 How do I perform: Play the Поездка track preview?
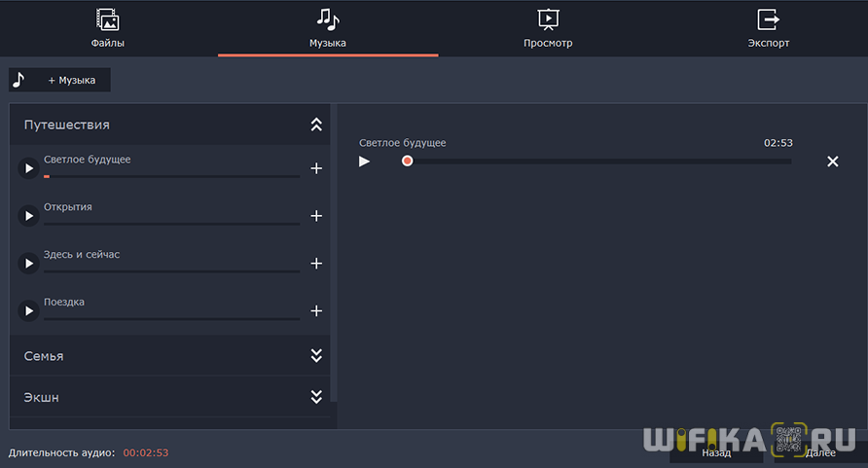click(x=29, y=311)
